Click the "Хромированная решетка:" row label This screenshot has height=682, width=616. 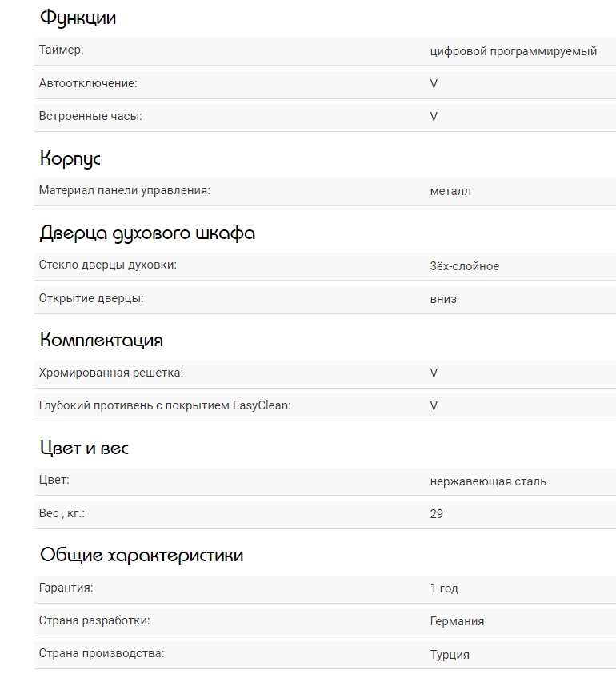(110, 373)
